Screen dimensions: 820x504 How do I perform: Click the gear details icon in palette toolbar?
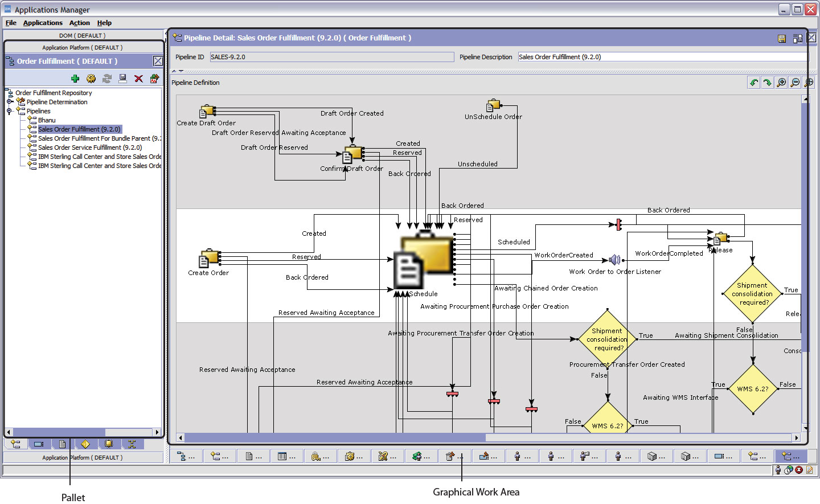point(91,79)
